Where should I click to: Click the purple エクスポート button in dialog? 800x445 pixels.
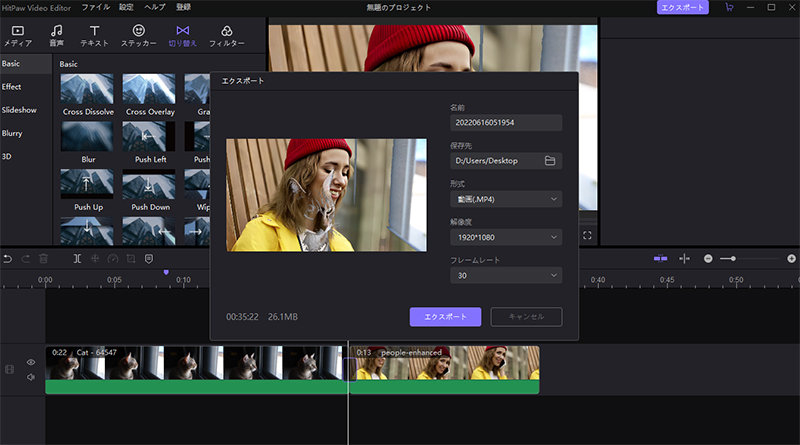pyautogui.click(x=445, y=316)
